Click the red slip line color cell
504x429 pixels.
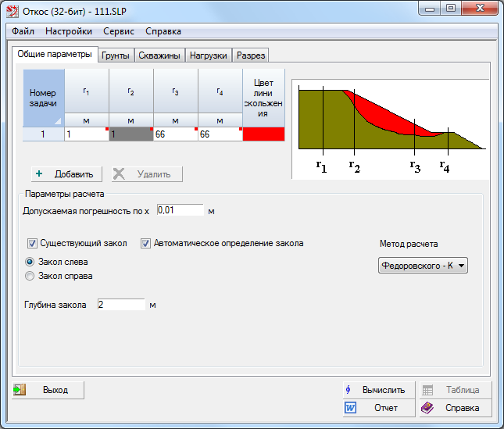pyautogui.click(x=264, y=134)
